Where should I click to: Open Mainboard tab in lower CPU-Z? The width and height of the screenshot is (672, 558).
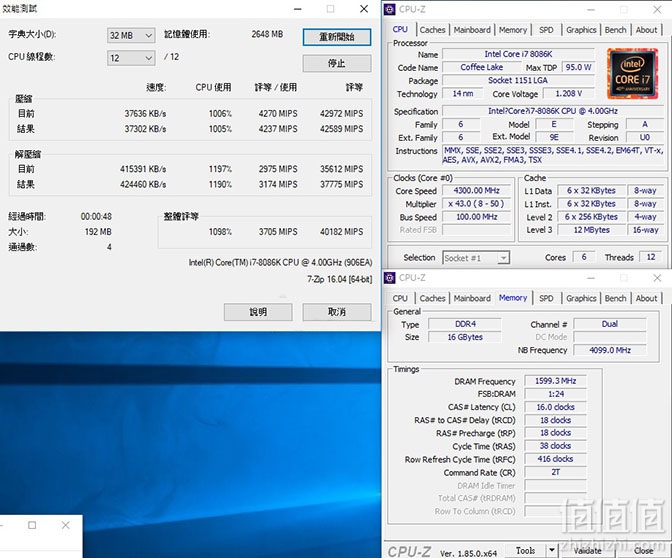[x=472, y=298]
